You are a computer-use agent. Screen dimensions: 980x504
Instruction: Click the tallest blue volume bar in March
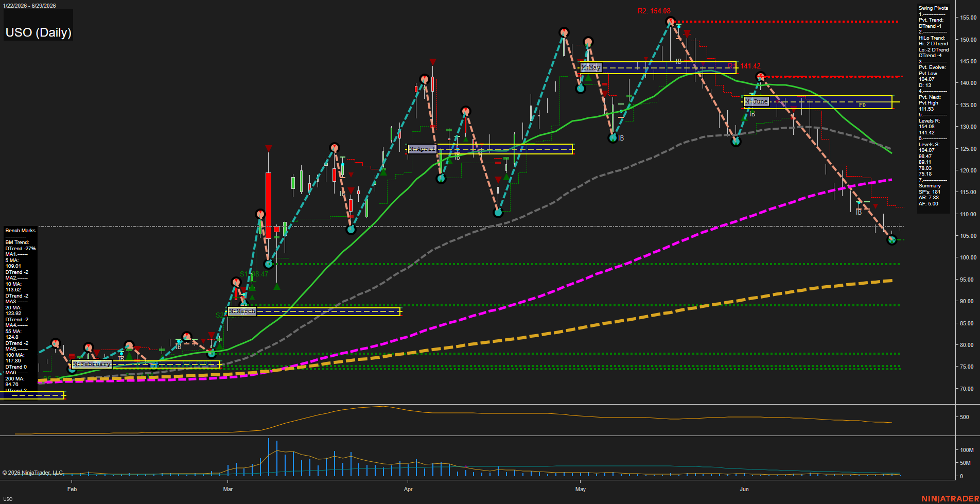[x=269, y=457]
